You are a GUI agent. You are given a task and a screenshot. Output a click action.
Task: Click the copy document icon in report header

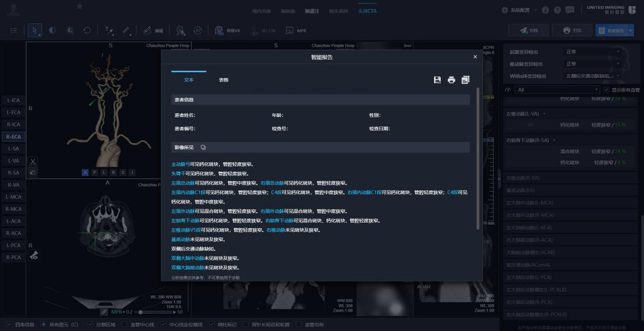click(x=466, y=80)
